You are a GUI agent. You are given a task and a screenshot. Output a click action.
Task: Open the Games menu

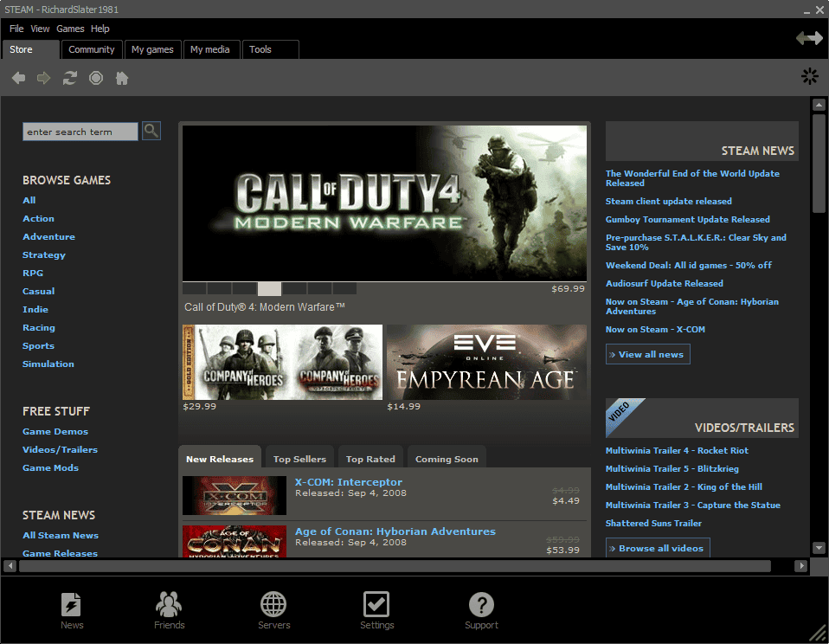[x=70, y=29]
